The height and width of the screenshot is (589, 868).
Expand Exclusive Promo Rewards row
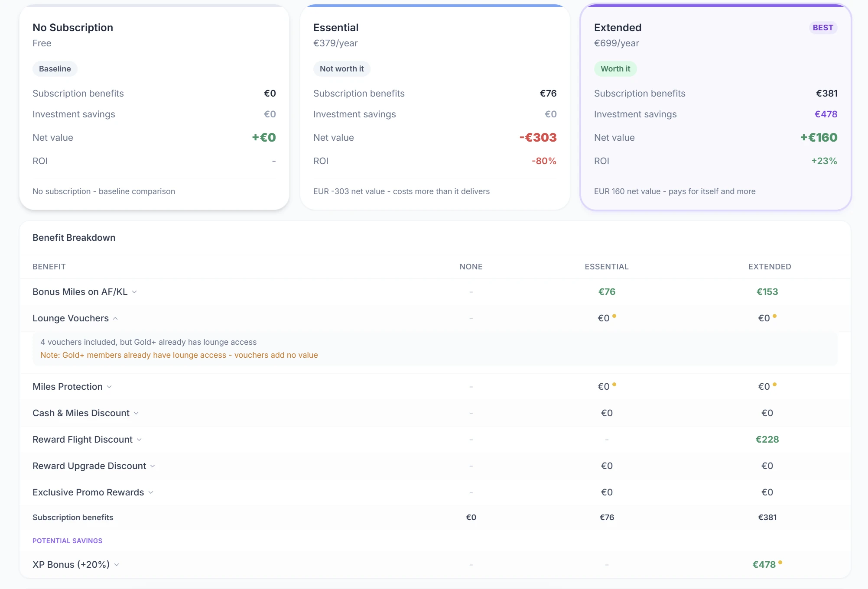coord(151,492)
